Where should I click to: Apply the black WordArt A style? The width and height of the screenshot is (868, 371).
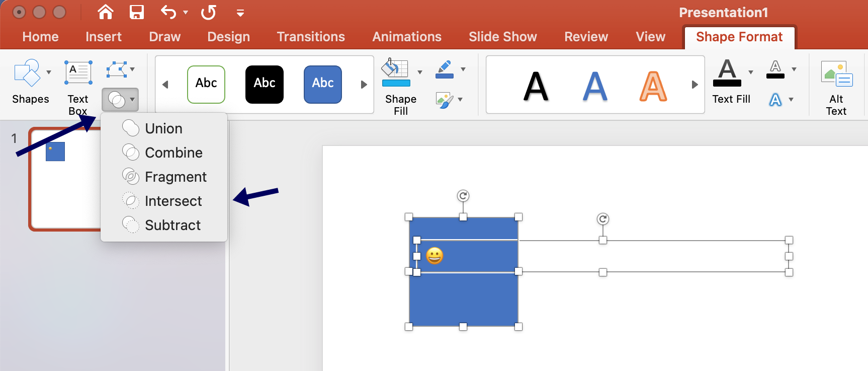coord(536,86)
